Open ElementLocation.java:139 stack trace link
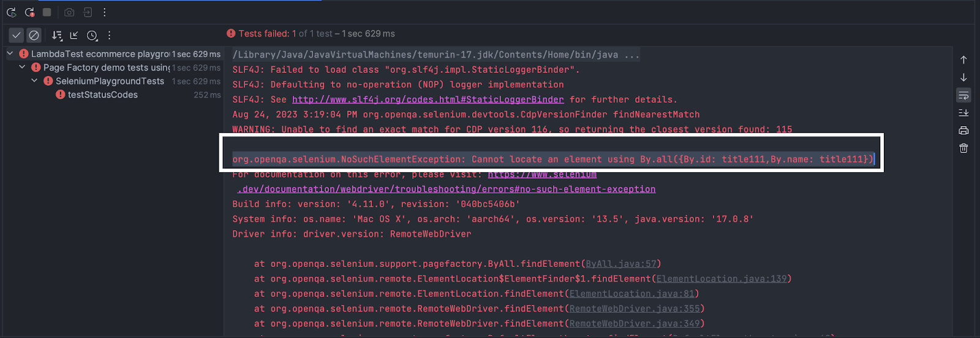Image resolution: width=980 pixels, height=338 pixels. coord(722,279)
